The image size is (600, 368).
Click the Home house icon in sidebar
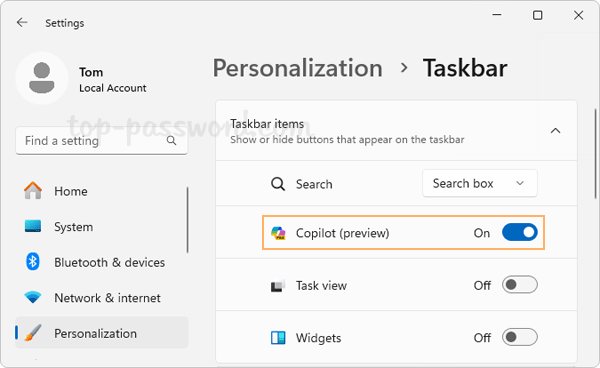point(33,191)
